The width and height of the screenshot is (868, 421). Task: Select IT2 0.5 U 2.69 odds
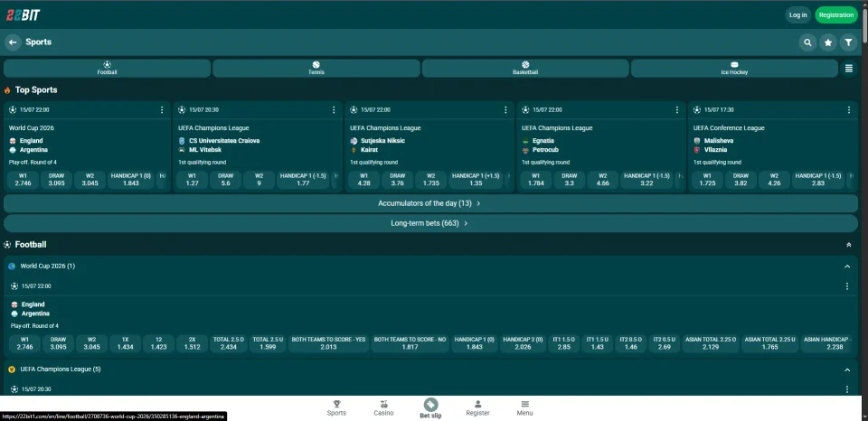click(664, 343)
